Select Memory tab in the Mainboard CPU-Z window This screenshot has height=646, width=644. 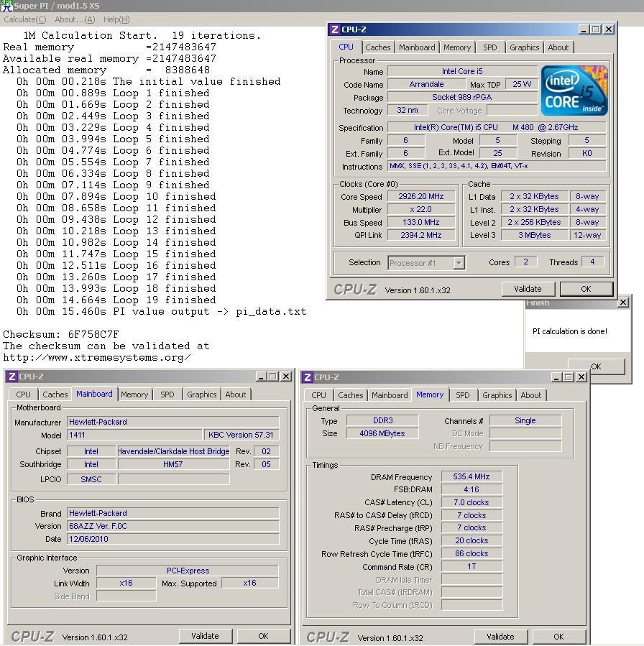(x=134, y=394)
